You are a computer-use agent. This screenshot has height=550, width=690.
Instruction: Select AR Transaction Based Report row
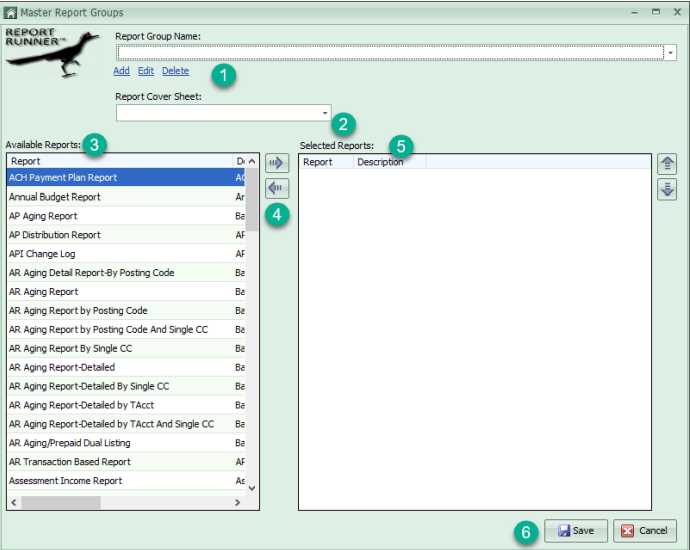click(x=126, y=462)
